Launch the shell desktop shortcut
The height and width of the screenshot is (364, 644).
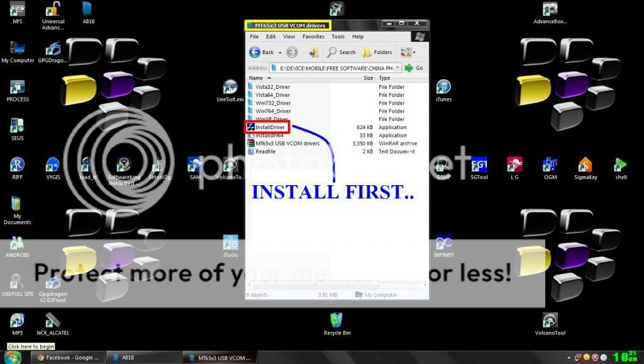tap(621, 169)
